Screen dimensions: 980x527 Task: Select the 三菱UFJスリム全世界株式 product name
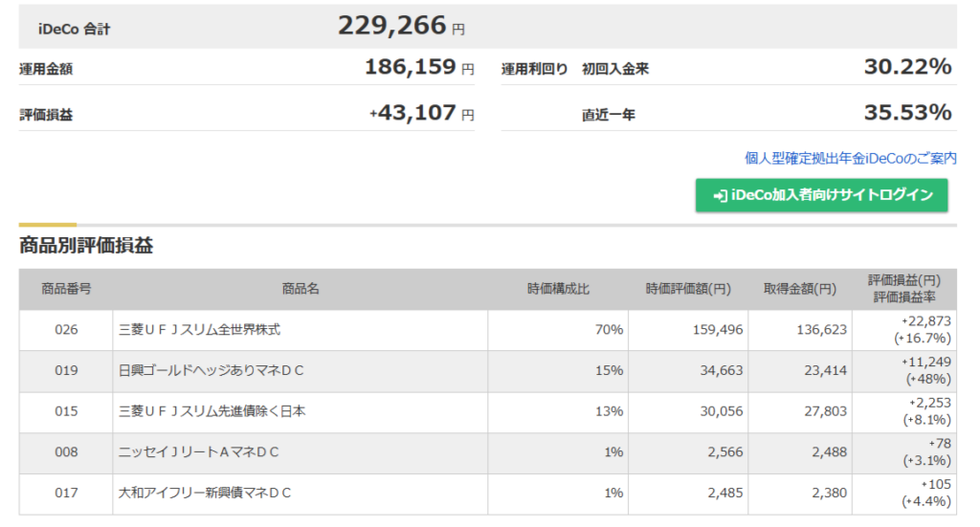click(200, 329)
